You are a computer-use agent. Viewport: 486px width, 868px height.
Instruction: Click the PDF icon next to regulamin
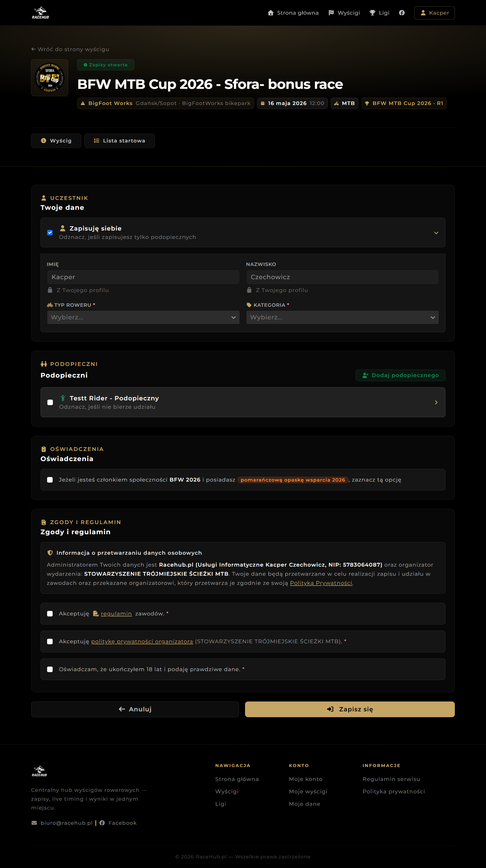pyautogui.click(x=96, y=614)
